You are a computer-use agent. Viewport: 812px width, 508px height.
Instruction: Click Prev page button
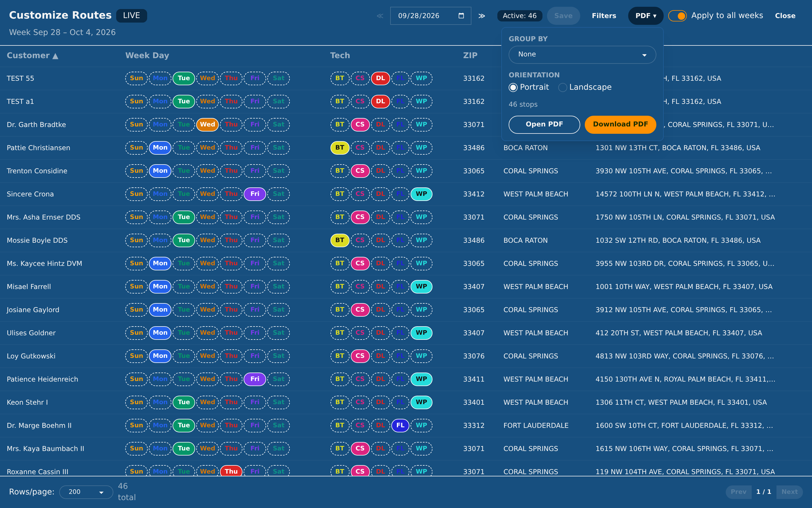pyautogui.click(x=738, y=492)
